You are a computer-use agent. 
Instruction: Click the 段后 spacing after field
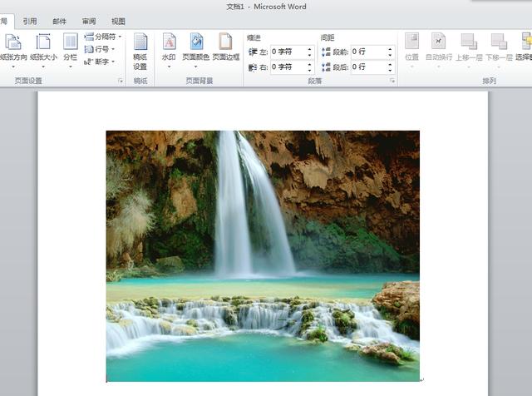369,67
